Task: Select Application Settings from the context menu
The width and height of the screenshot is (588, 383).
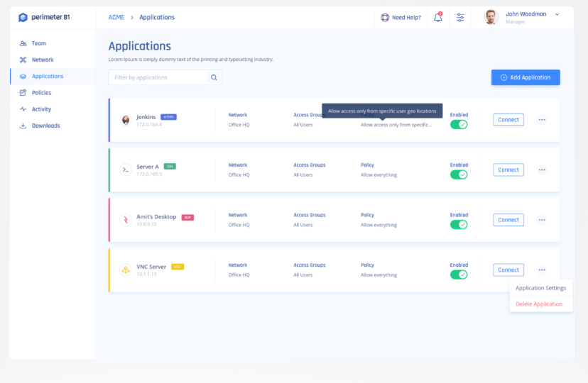Action: click(540, 288)
